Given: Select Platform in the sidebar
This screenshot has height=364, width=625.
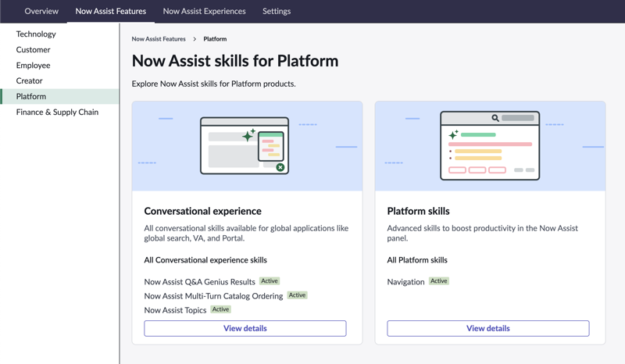Looking at the screenshot, I should click(60, 97).
